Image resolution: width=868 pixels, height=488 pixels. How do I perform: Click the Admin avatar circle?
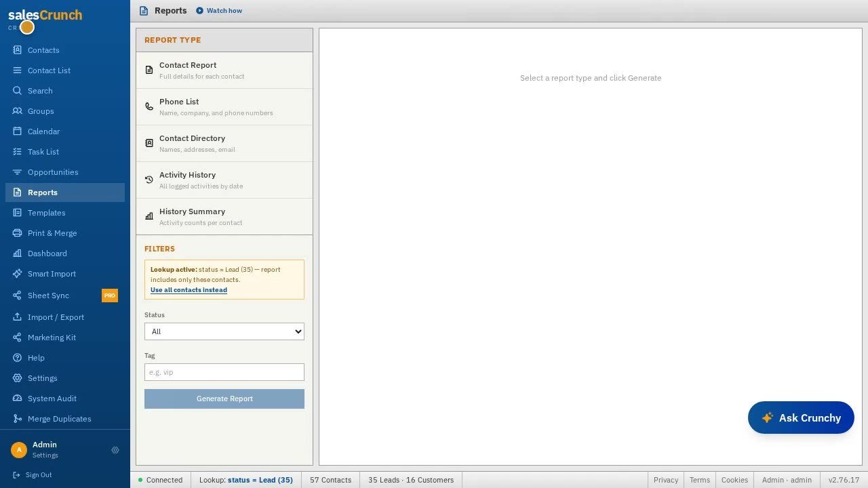click(19, 450)
